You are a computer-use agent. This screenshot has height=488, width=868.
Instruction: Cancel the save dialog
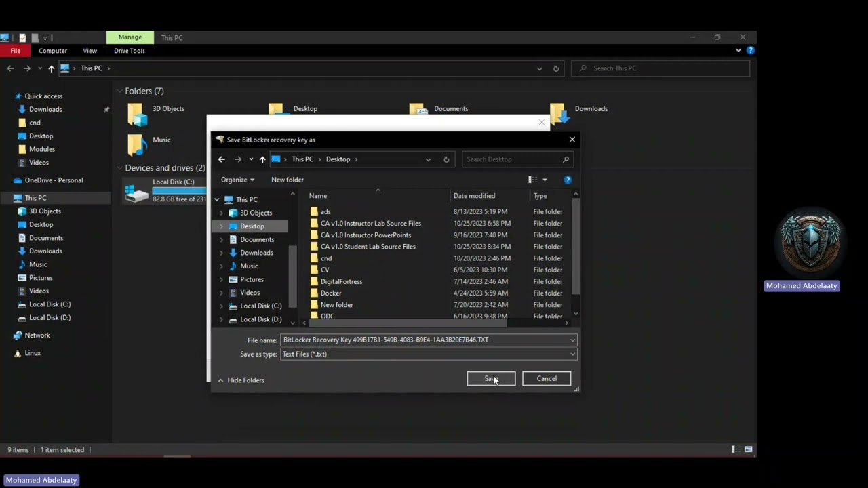coord(547,378)
